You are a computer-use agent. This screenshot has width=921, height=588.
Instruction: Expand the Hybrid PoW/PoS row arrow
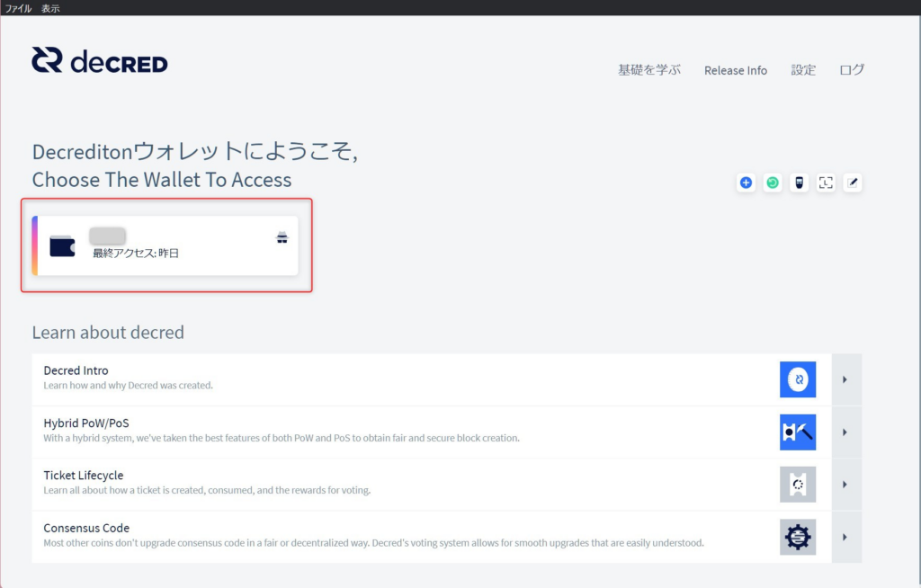845,432
